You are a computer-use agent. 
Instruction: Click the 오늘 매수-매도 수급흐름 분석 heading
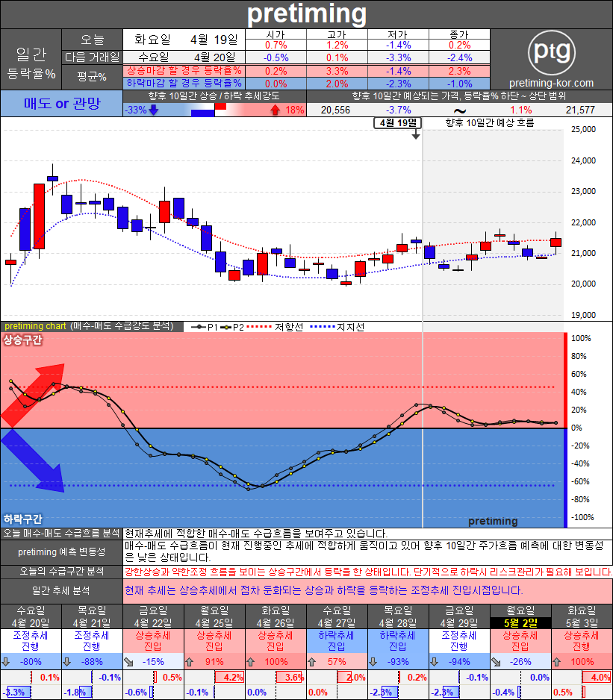61,534
